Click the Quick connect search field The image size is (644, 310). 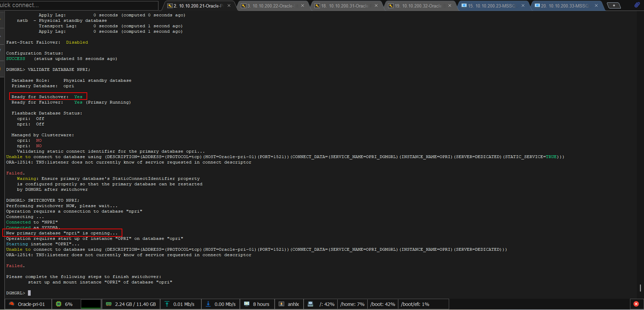79,5
